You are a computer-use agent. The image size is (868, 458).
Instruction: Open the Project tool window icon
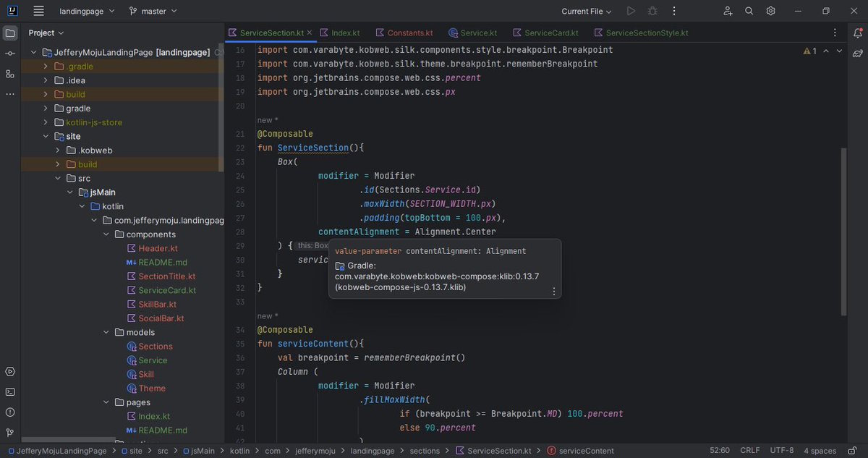pyautogui.click(x=10, y=33)
